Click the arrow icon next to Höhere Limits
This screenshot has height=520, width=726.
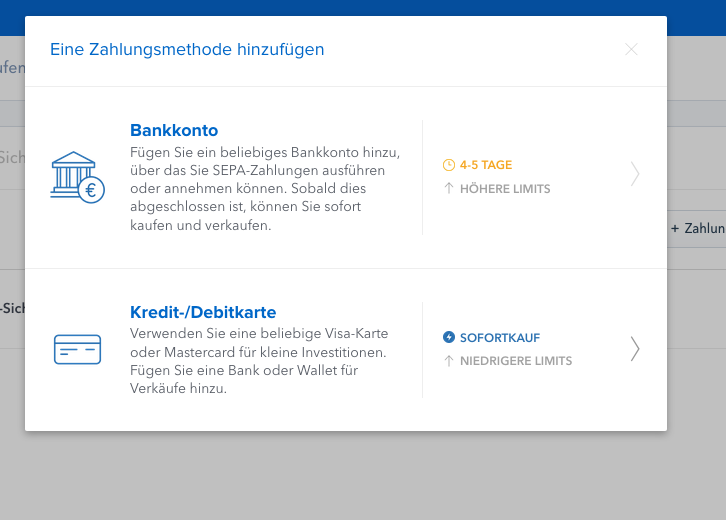(449, 188)
